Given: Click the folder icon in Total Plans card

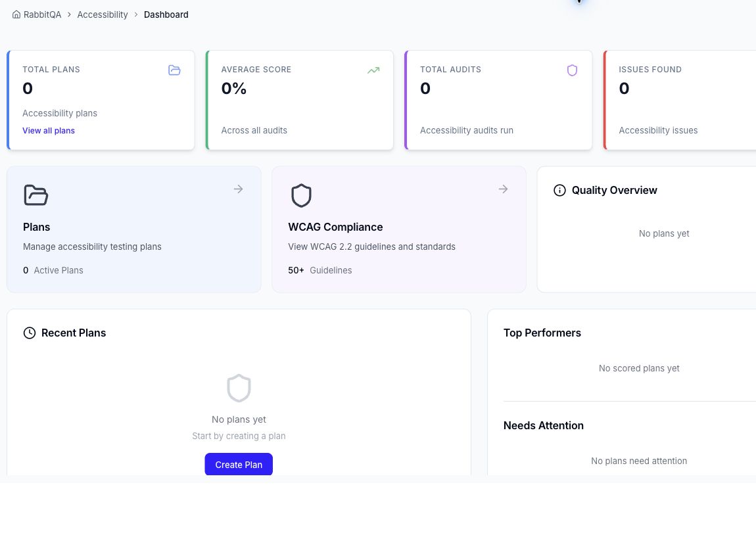Looking at the screenshot, I should point(174,70).
